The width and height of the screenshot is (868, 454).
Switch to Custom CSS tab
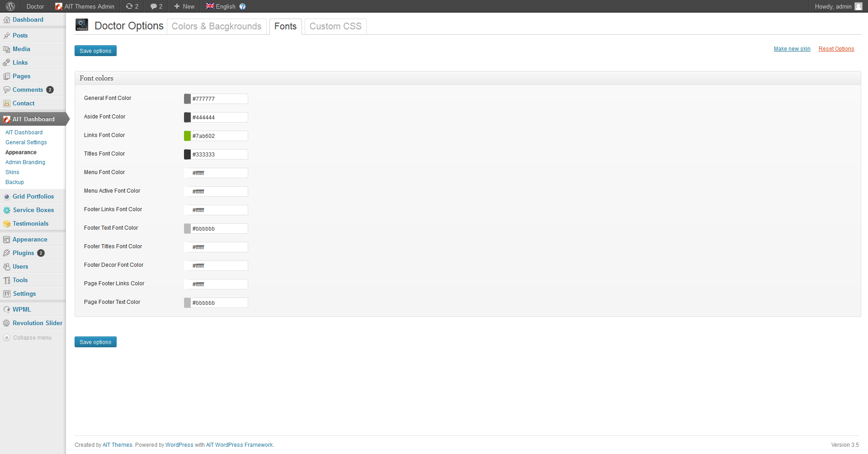coord(335,26)
